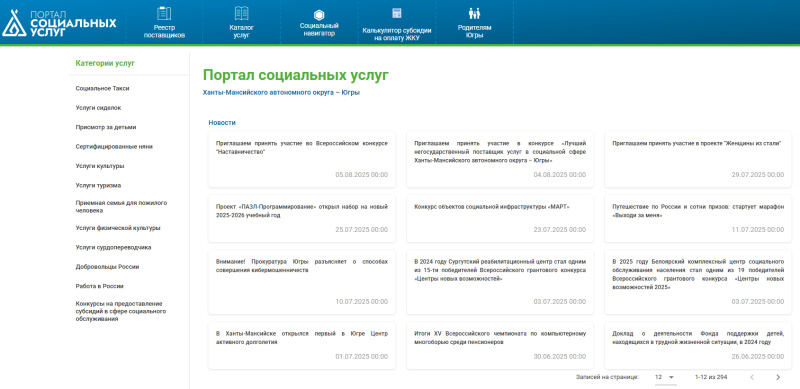800x389 pixels.
Task: Click the Родителям Югры family icon
Action: point(474,13)
